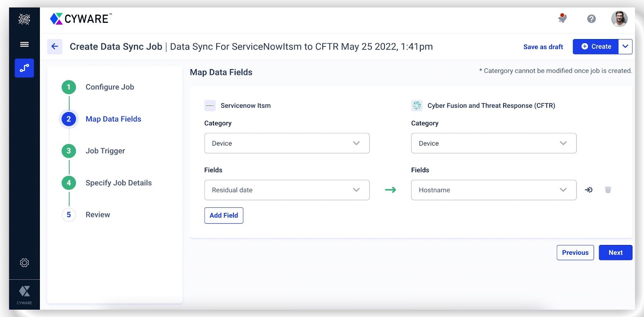Click the transform icon beside Hostname
The width and height of the screenshot is (644, 317).
tap(589, 190)
